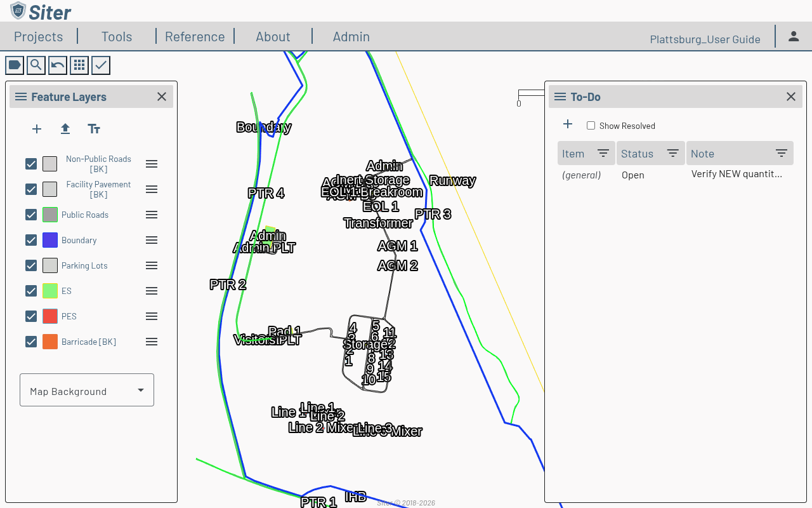
Task: Click the Runway label on the map
Action: click(452, 180)
